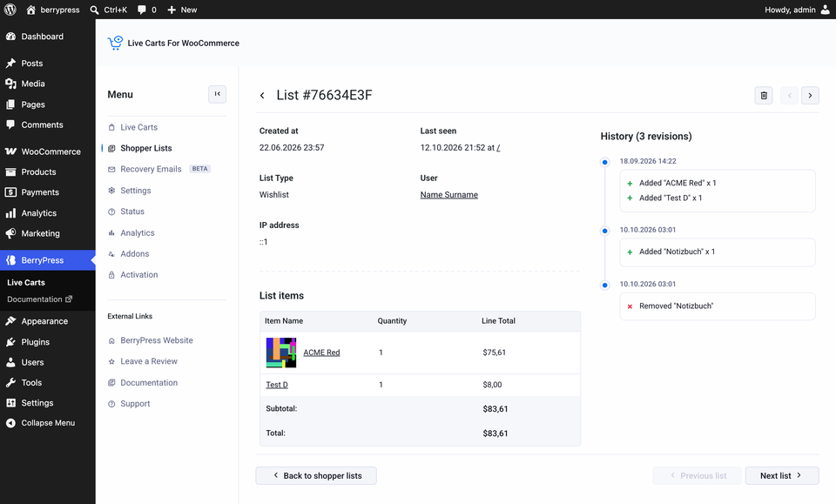Image resolution: width=836 pixels, height=504 pixels.
Task: Select the 10.10.2026 timeline marker above Added "Notizbuch"
Action: (x=604, y=231)
